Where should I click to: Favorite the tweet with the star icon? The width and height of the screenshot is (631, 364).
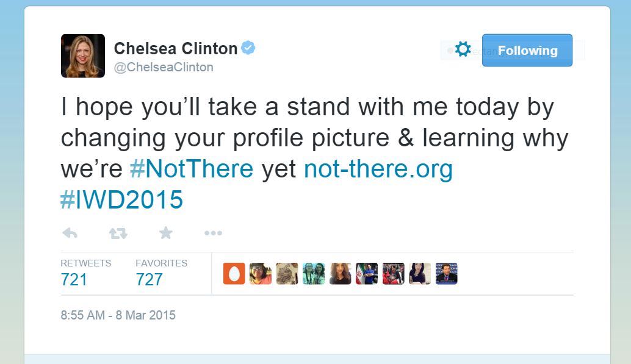[x=165, y=233]
